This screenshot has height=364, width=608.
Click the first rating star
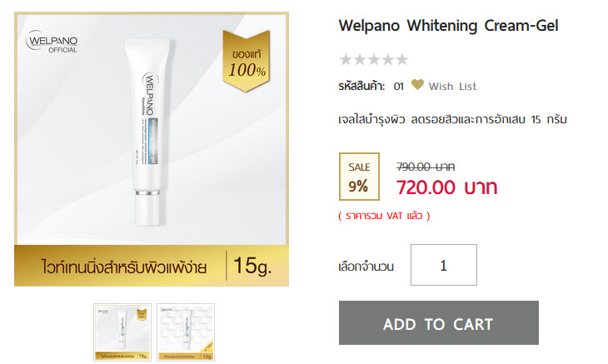(x=346, y=60)
